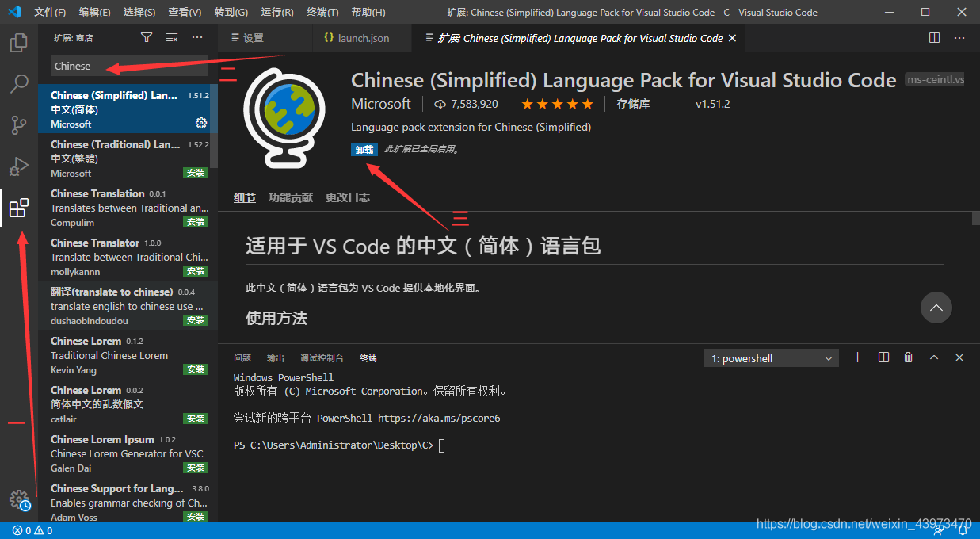The width and height of the screenshot is (980, 539).
Task: Open the terminal selector '1: powershell' dropdown
Action: pos(772,358)
